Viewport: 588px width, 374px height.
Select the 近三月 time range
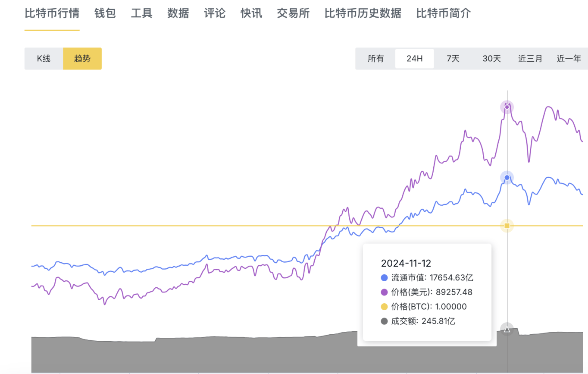pyautogui.click(x=530, y=59)
